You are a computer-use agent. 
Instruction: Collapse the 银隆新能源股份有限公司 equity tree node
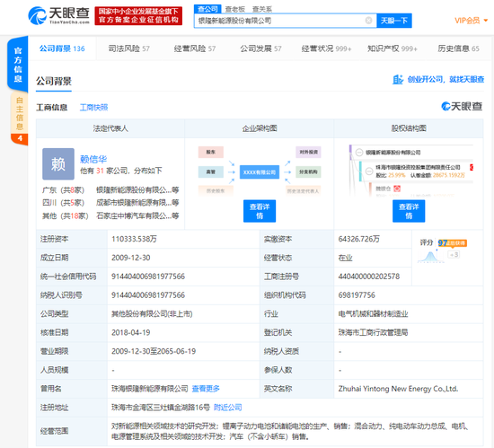(359, 153)
